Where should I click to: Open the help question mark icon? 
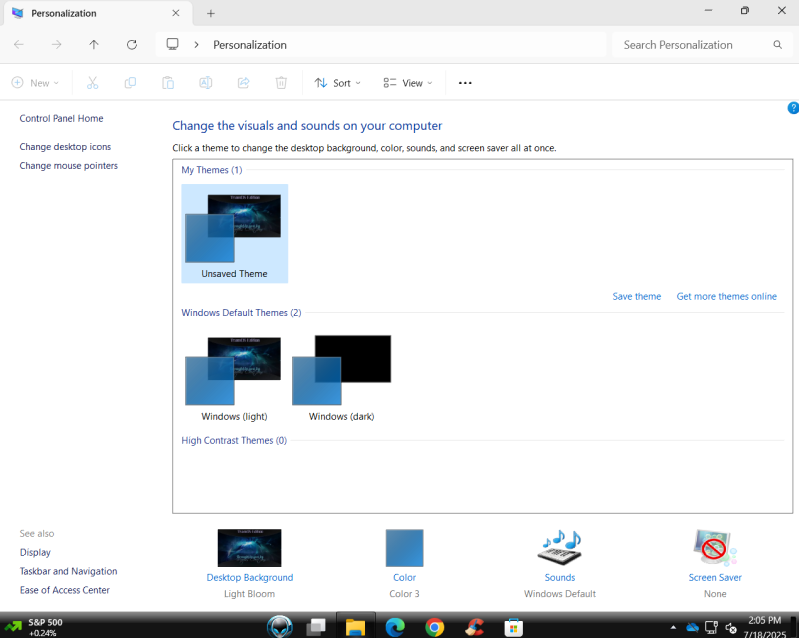point(793,108)
